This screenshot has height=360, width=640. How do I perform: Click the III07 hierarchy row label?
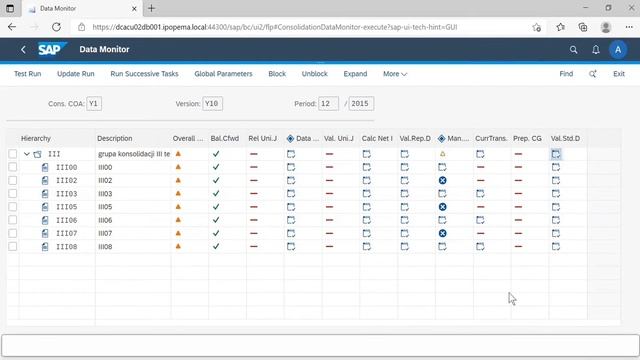tap(67, 233)
